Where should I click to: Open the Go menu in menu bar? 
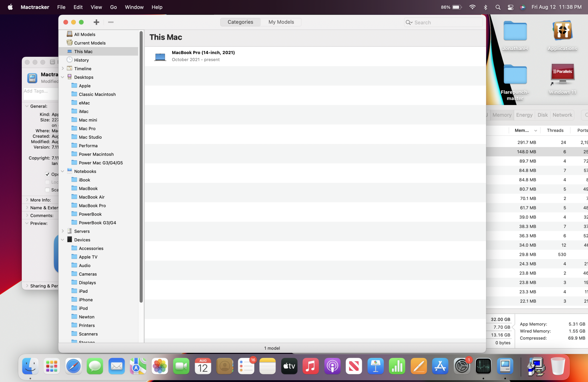(x=113, y=7)
